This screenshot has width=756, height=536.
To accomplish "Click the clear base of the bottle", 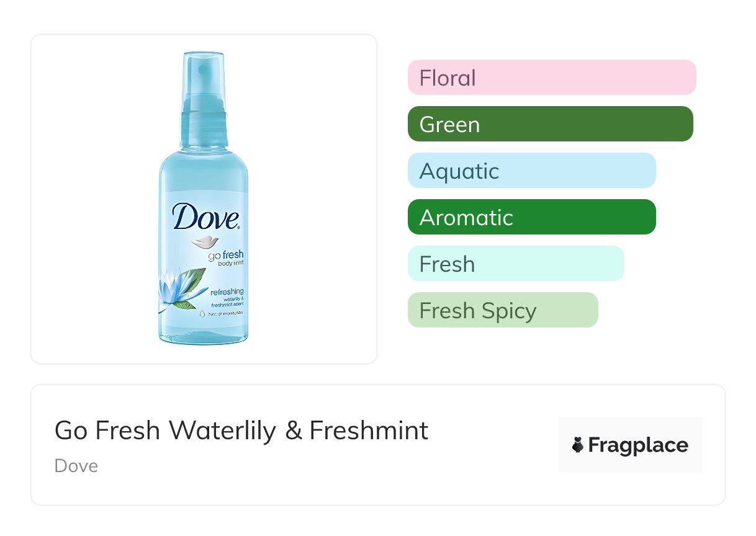I will coord(203,335).
